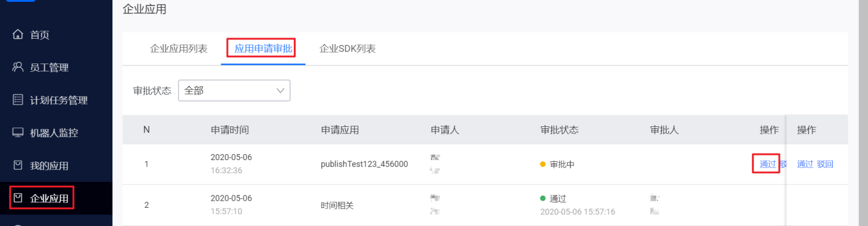868x226 pixels.
Task: Click the monitor icon for 机器人监控
Action: pos(18,132)
